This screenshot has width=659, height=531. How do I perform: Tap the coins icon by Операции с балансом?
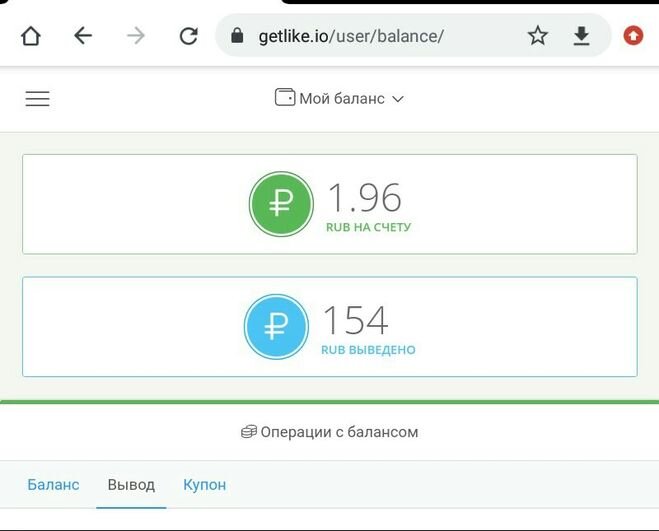pos(249,432)
